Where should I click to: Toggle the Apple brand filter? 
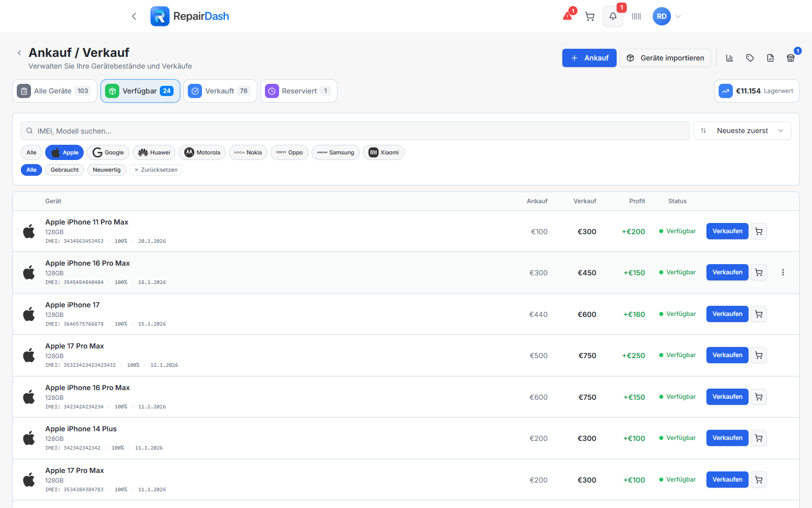(64, 152)
